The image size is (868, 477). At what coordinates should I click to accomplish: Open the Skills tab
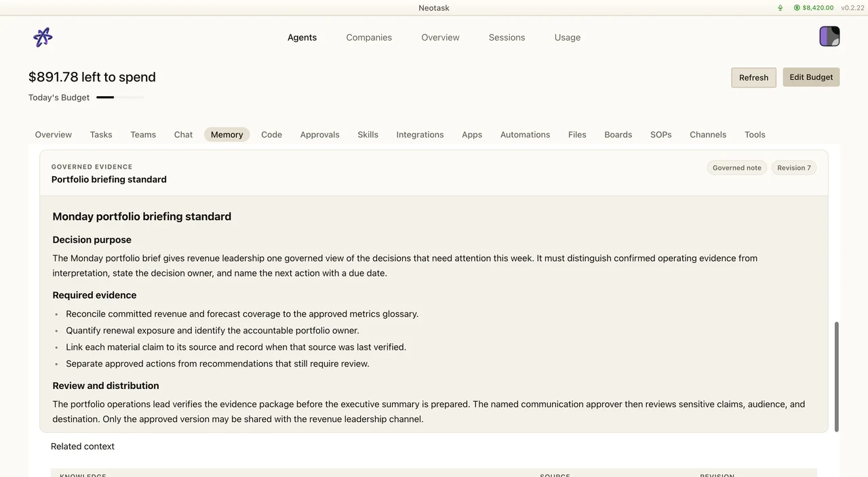pos(368,135)
